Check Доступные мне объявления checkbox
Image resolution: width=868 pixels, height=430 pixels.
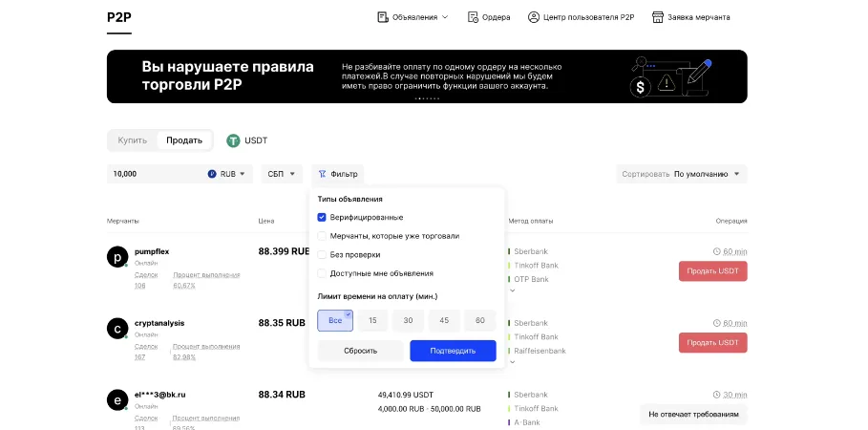(322, 273)
